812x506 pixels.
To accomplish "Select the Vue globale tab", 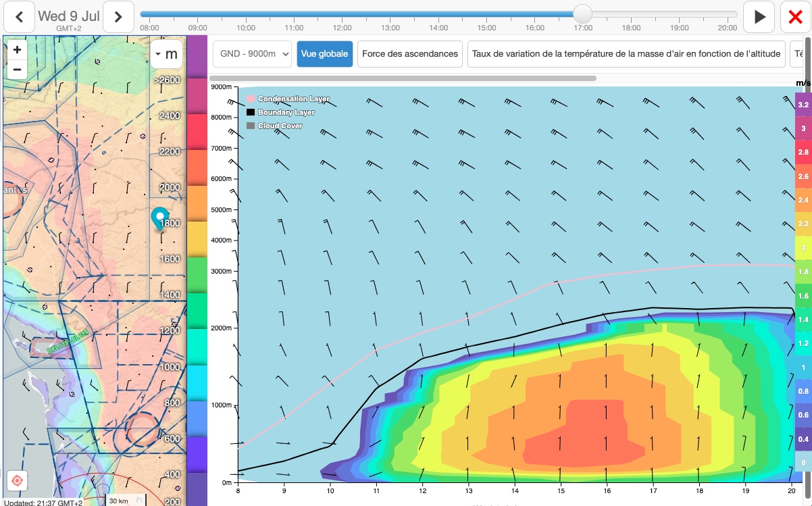I will pos(324,54).
